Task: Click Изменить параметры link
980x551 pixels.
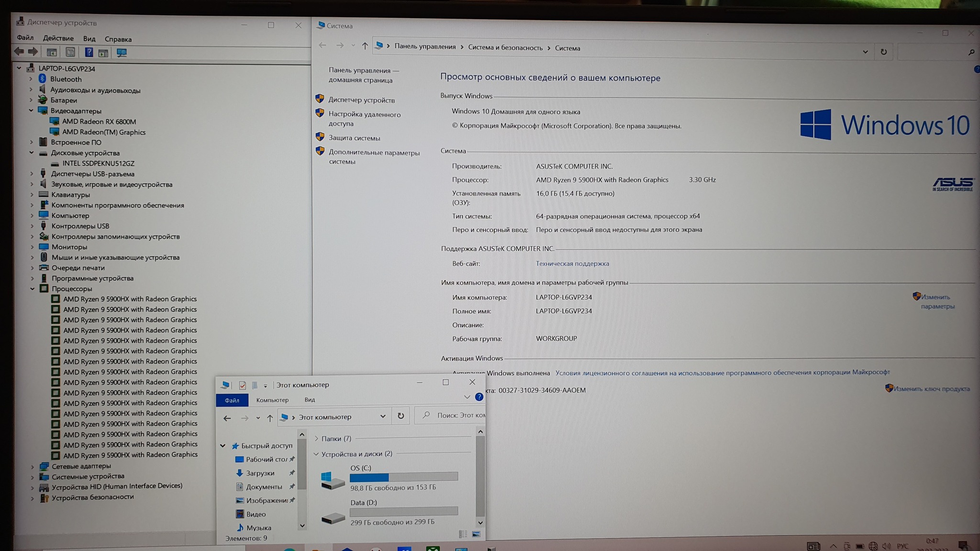Action: (937, 301)
